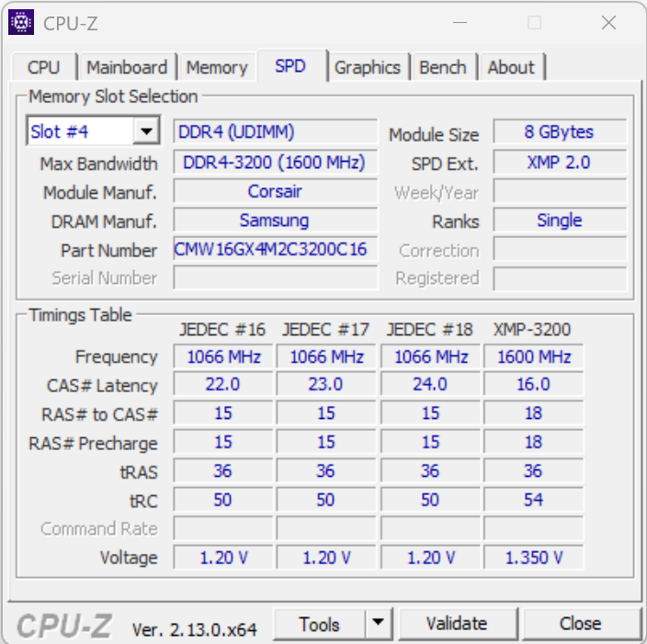Click the JEDEC #17 column header
Screen dimensions: 647x644
pyautogui.click(x=325, y=330)
